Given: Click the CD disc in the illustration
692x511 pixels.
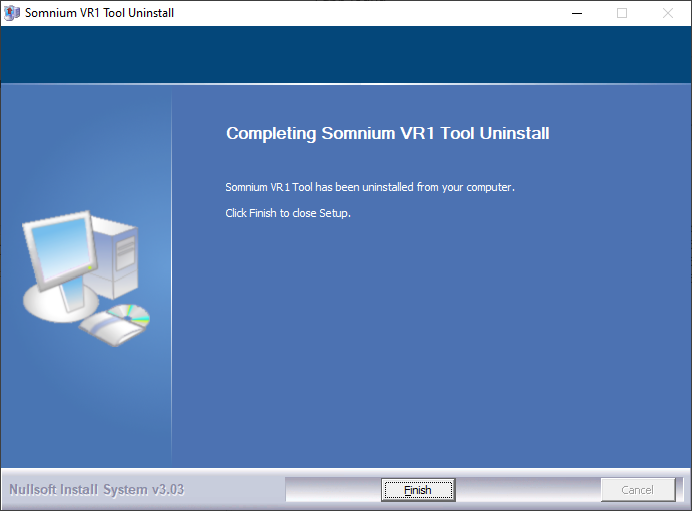Looking at the screenshot, I should pyautogui.click(x=132, y=315).
